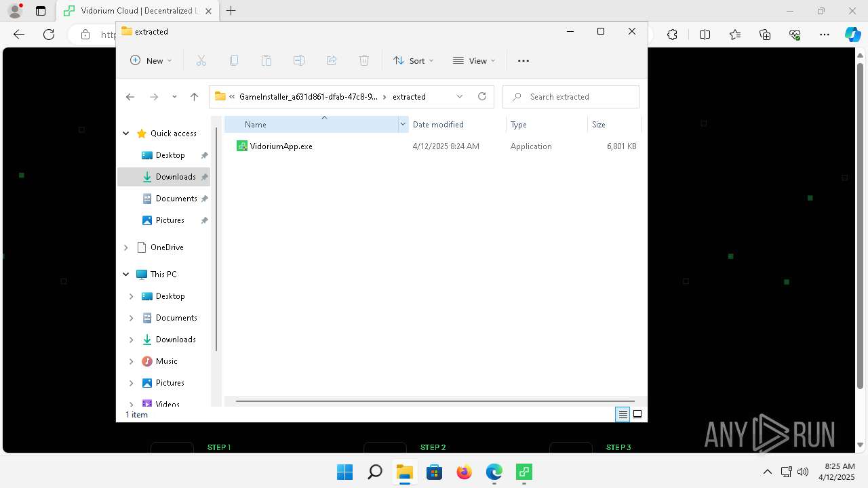Viewport: 868px width, 488px height.
Task: Open the Sort options dropdown
Action: (x=414, y=60)
